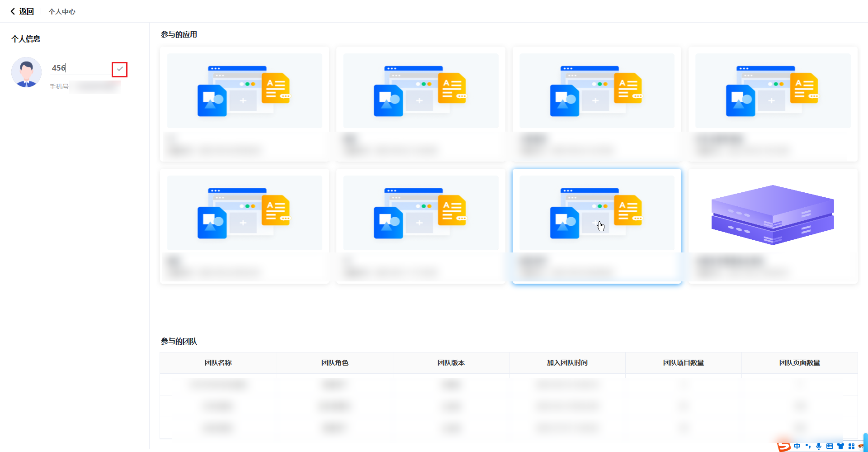
Task: Click the 团队角色 column header
Action: (x=335, y=363)
